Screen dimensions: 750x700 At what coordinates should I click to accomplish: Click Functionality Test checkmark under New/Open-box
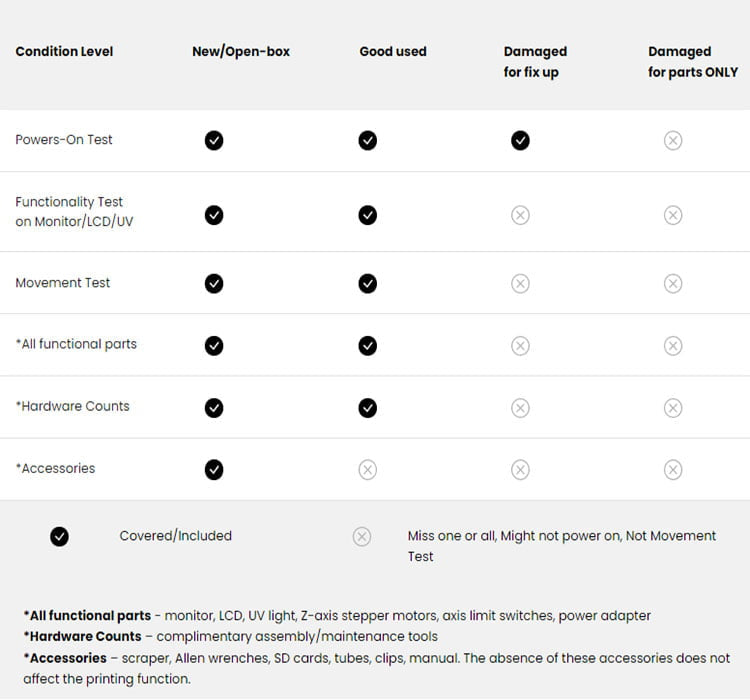tap(214, 215)
